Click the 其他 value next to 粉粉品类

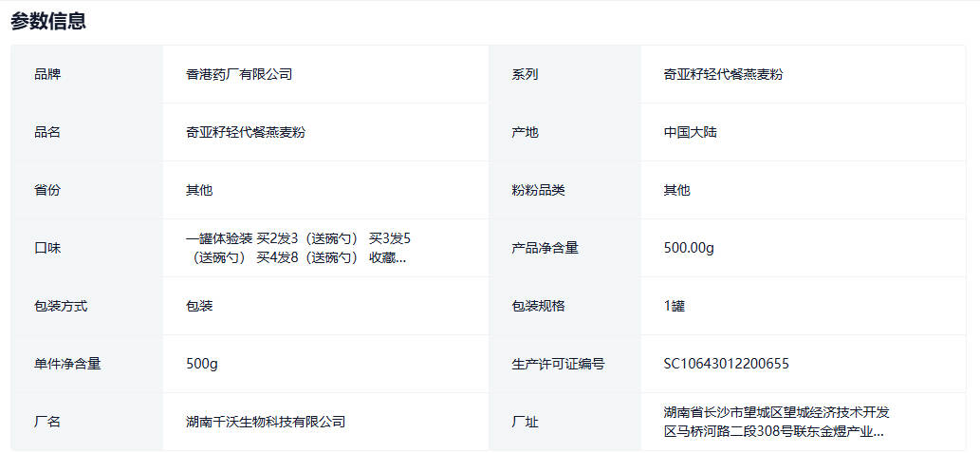(x=676, y=190)
